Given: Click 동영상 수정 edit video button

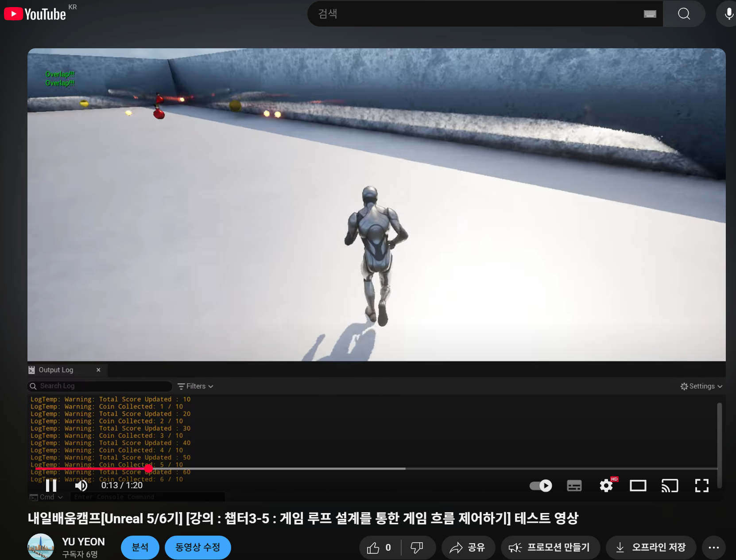Looking at the screenshot, I should [198, 548].
